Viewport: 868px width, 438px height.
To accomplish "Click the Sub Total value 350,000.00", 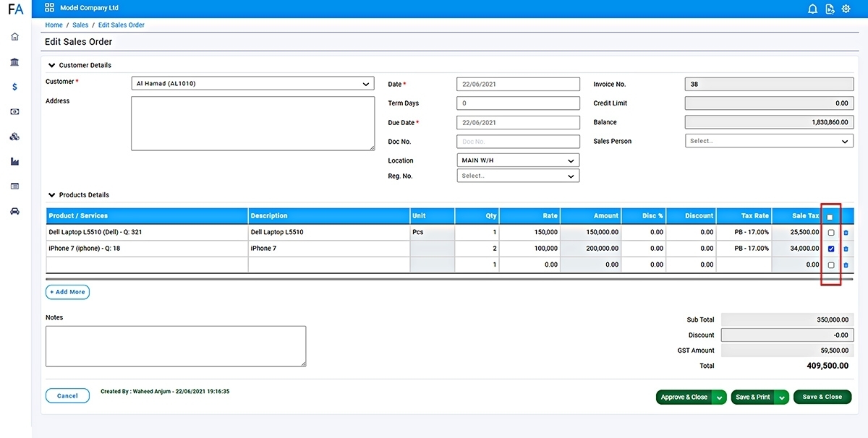I will (x=787, y=319).
